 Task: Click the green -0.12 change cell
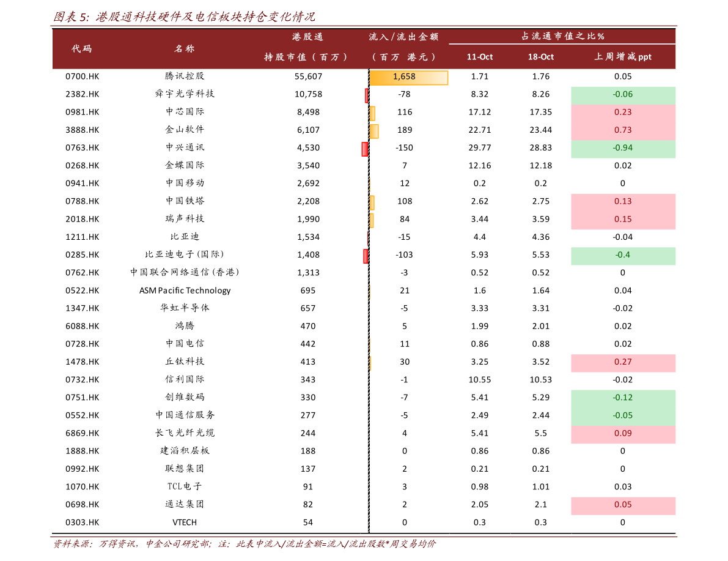[x=623, y=398]
